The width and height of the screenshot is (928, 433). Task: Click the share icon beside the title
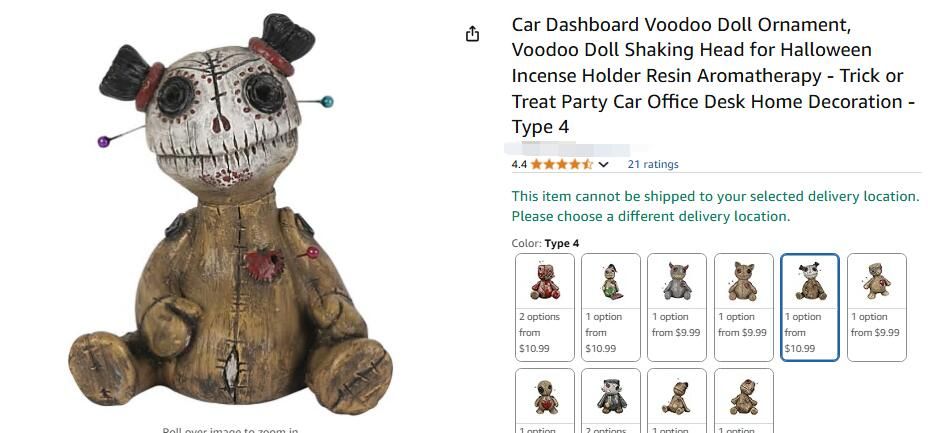(x=472, y=34)
